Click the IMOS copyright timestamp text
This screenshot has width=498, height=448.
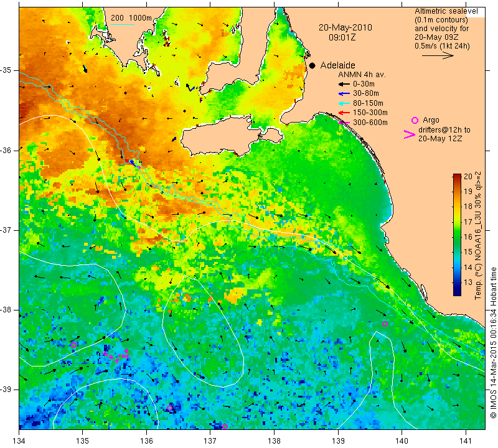[493, 343]
